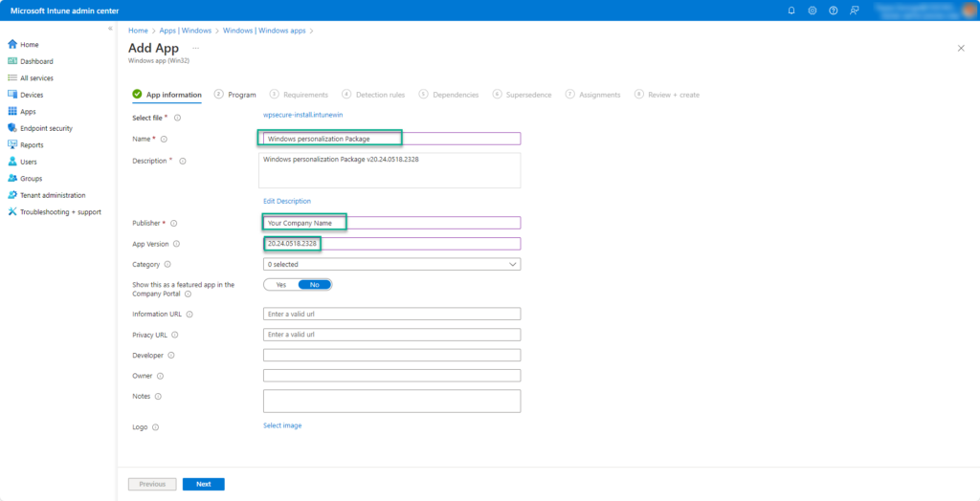Click info icon next to Name
The width and height of the screenshot is (980, 501).
(165, 140)
